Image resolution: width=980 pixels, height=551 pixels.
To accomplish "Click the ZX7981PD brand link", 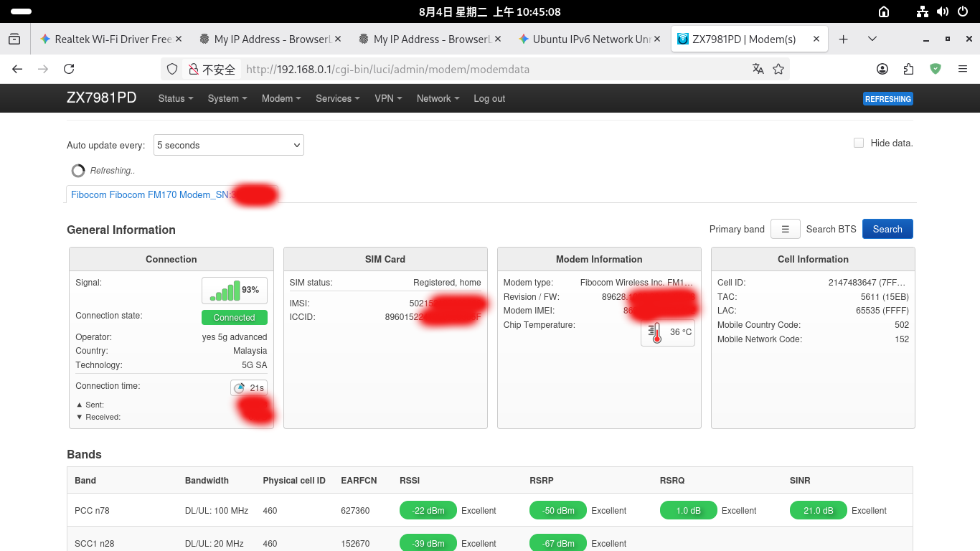I will pyautogui.click(x=102, y=98).
